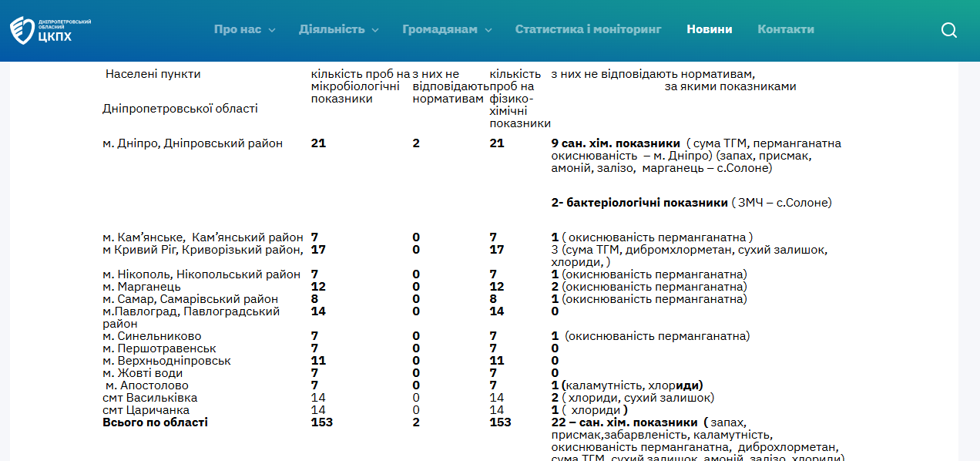The height and width of the screenshot is (461, 980).
Task: Open the Про нас menu
Action: [x=237, y=29]
